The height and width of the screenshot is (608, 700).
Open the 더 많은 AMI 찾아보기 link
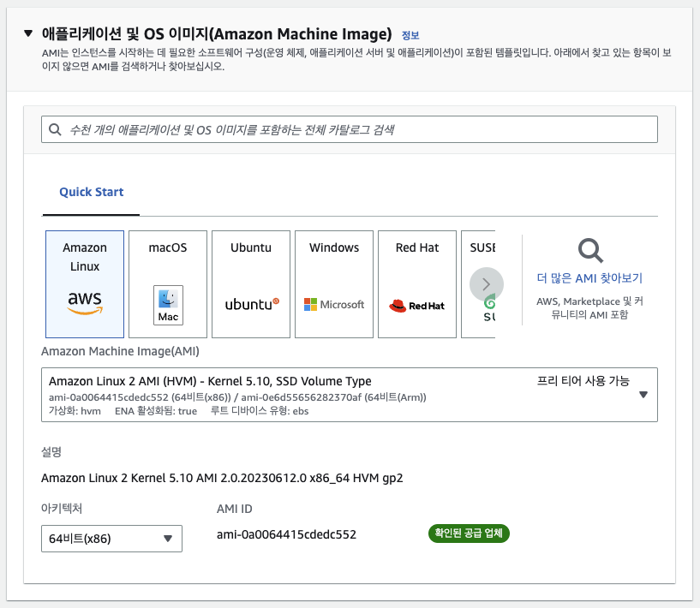click(x=589, y=278)
